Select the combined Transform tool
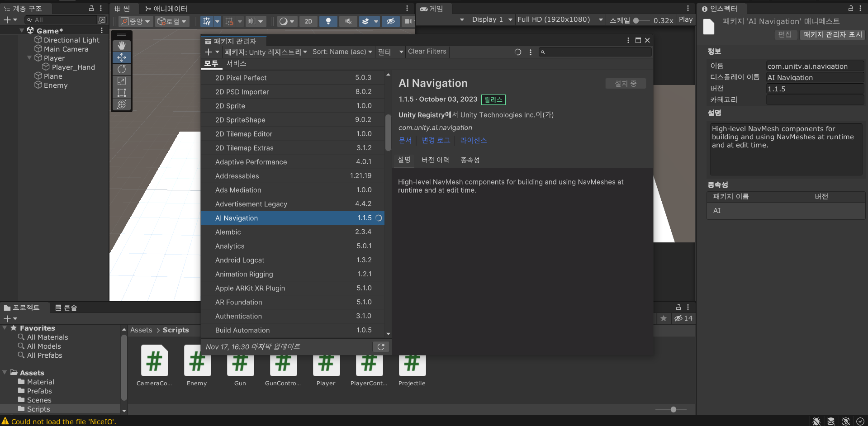Screen dimensions: 868x426 (122, 104)
